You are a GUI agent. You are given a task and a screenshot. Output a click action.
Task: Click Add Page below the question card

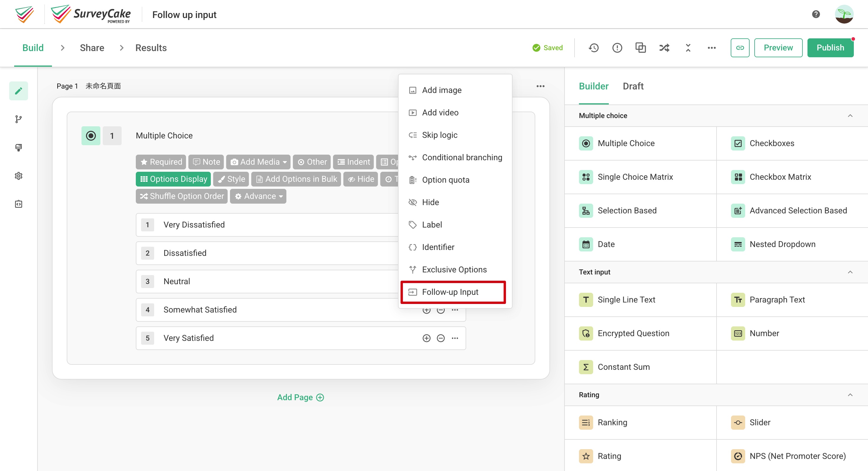point(300,397)
